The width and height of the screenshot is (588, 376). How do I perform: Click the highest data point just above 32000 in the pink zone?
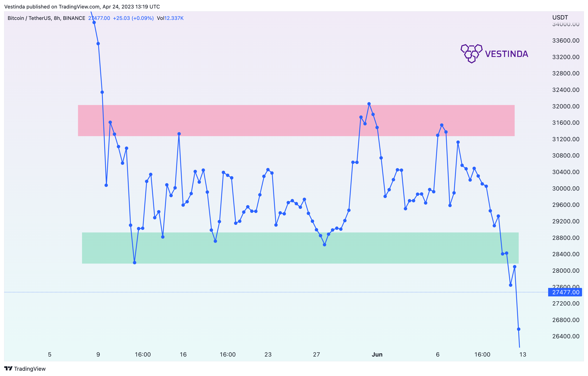point(369,104)
